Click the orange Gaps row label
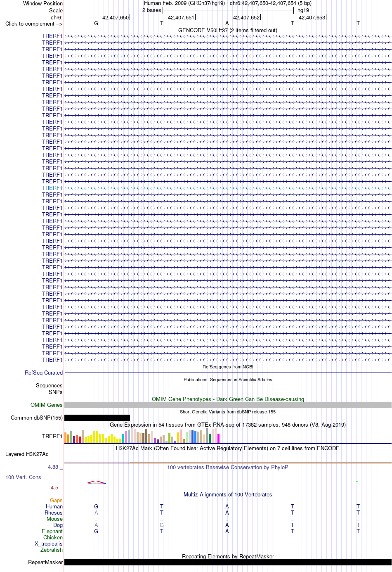Image resolution: width=392 pixels, height=572 pixels. coord(56,500)
